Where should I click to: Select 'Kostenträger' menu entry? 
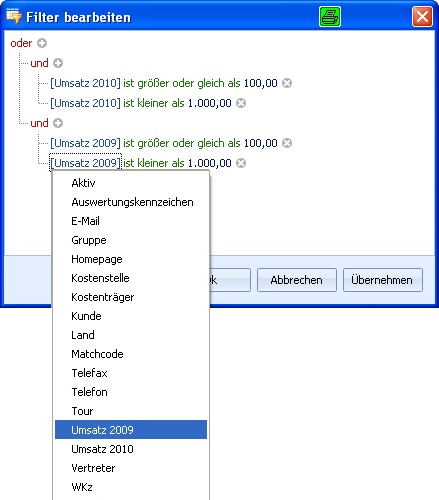point(131,297)
